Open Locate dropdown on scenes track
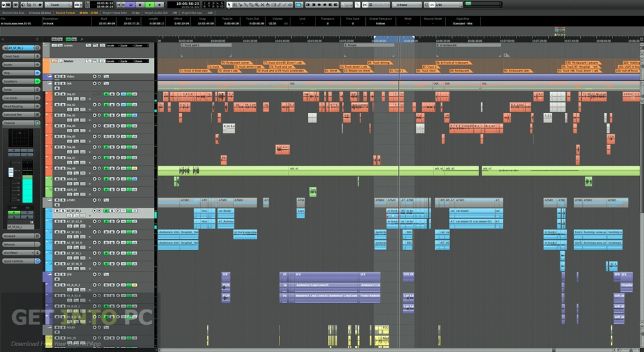Screen dimensions: 644x352 click(x=113, y=45)
